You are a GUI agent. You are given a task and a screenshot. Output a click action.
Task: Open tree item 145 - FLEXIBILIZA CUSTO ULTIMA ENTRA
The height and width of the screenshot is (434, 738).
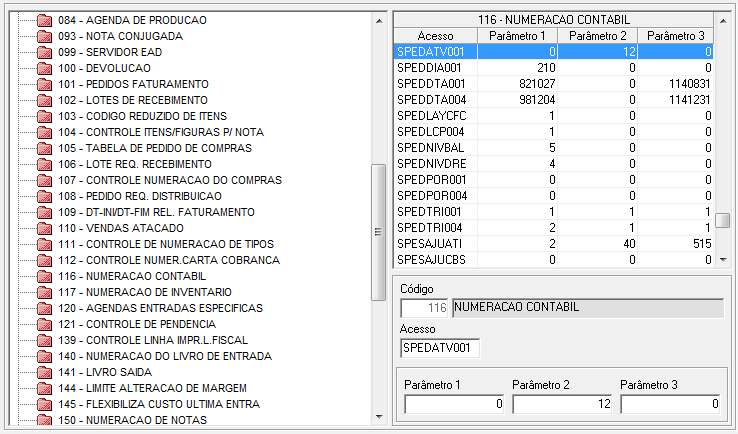[x=159, y=404]
